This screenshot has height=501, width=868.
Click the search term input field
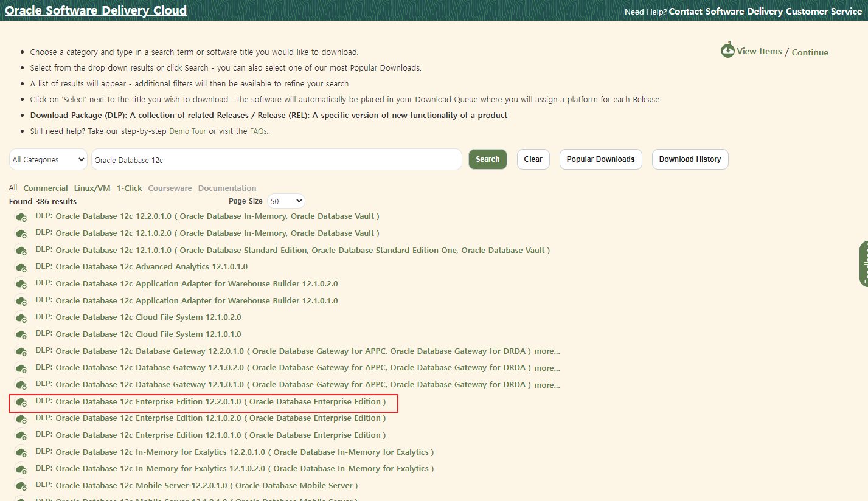(x=277, y=159)
